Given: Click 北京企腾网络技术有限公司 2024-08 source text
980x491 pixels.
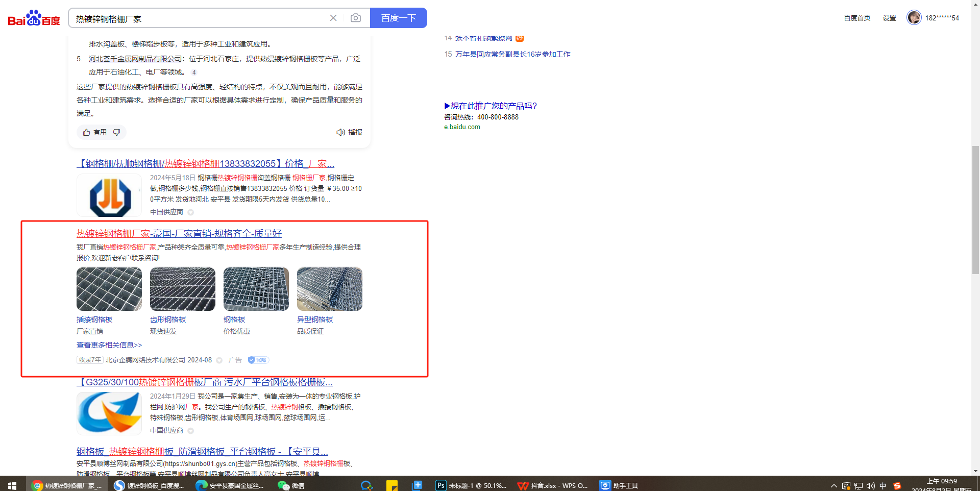Looking at the screenshot, I should [x=159, y=360].
